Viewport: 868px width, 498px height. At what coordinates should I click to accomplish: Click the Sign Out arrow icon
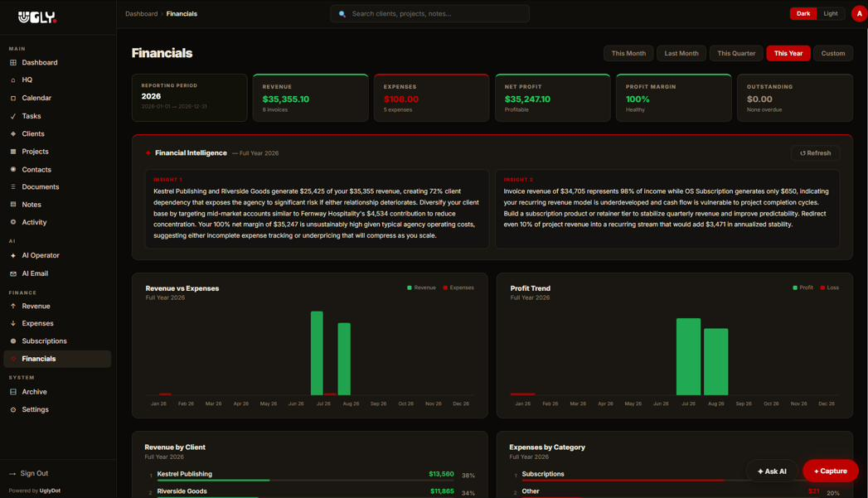[x=12, y=474]
